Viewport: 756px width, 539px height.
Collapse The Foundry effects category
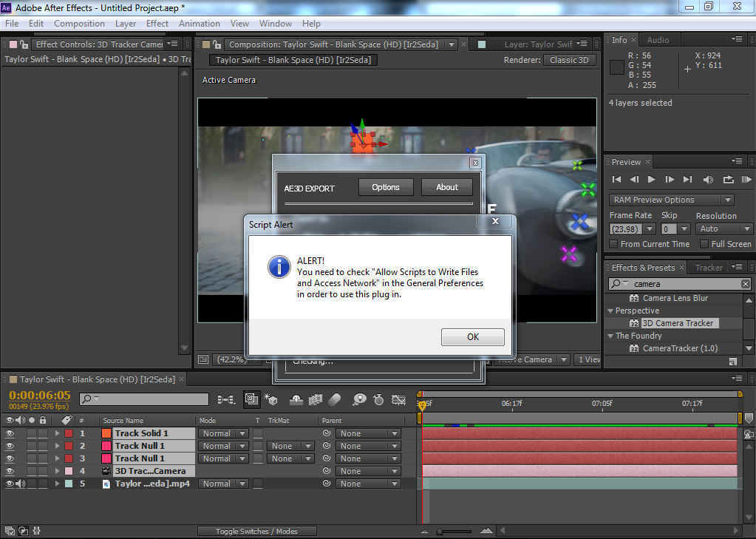coord(611,336)
